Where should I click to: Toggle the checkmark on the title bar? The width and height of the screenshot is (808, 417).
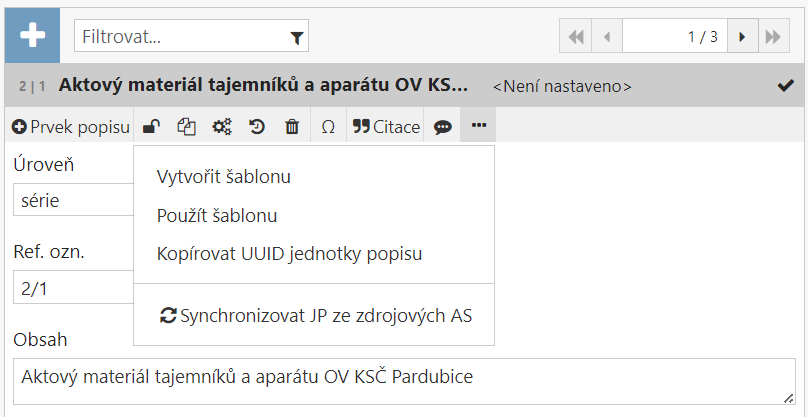[x=785, y=86]
